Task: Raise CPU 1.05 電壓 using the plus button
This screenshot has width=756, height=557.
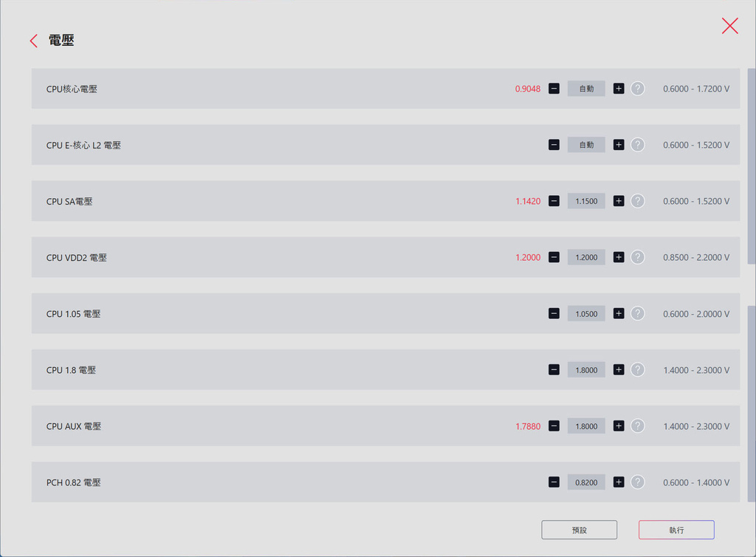Action: [x=619, y=313]
